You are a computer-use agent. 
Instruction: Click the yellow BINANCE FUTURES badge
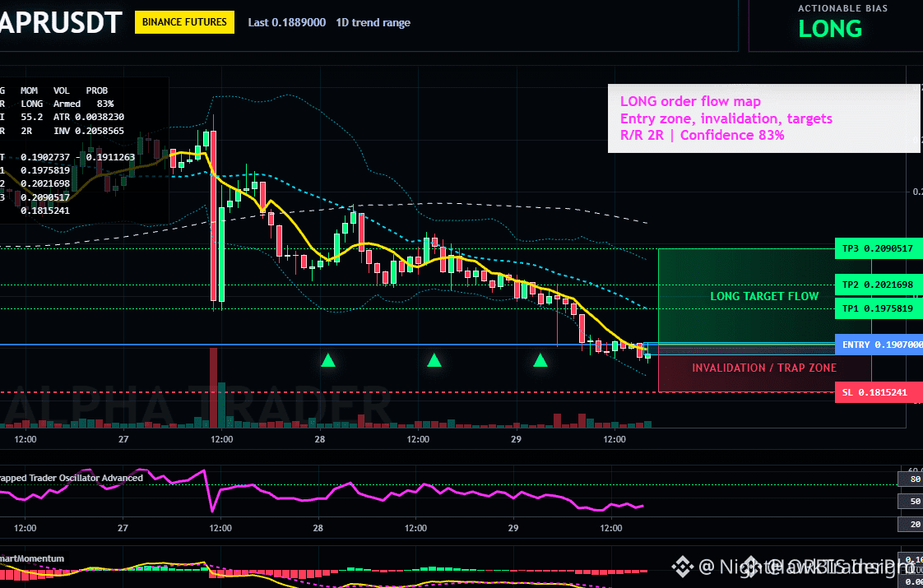coord(184,22)
